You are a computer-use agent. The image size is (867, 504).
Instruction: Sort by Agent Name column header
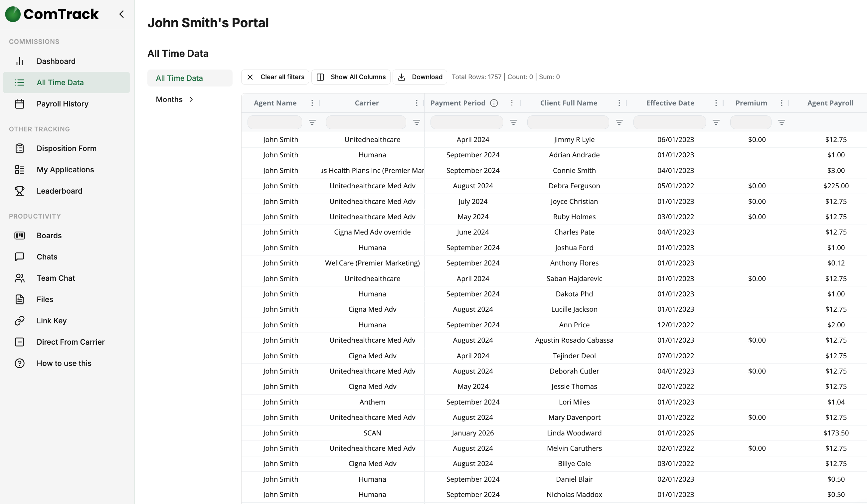tap(275, 103)
